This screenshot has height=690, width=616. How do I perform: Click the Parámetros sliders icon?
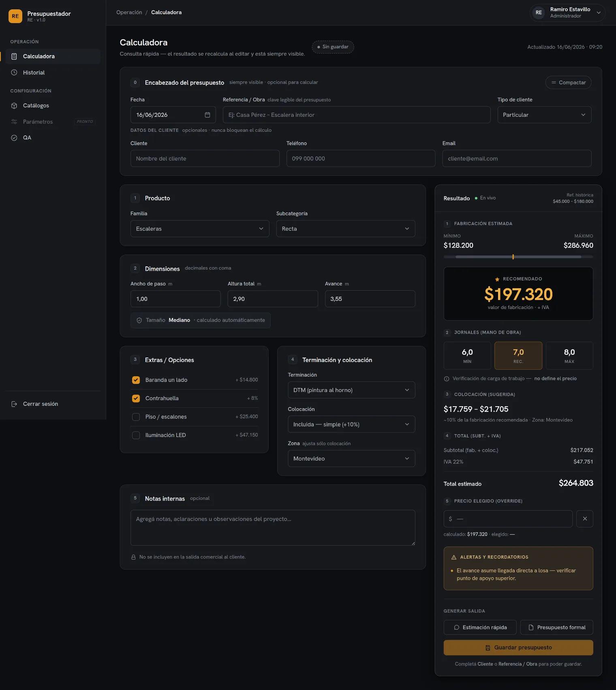(14, 122)
